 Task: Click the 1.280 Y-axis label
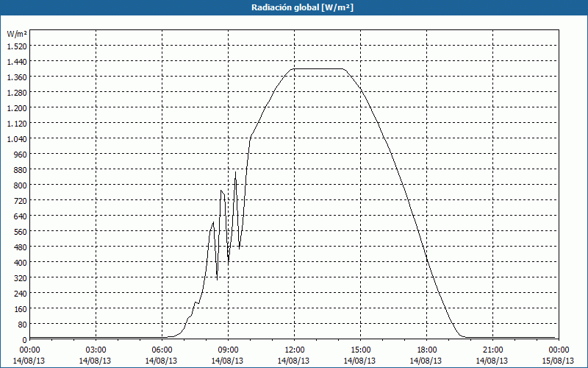click(17, 93)
